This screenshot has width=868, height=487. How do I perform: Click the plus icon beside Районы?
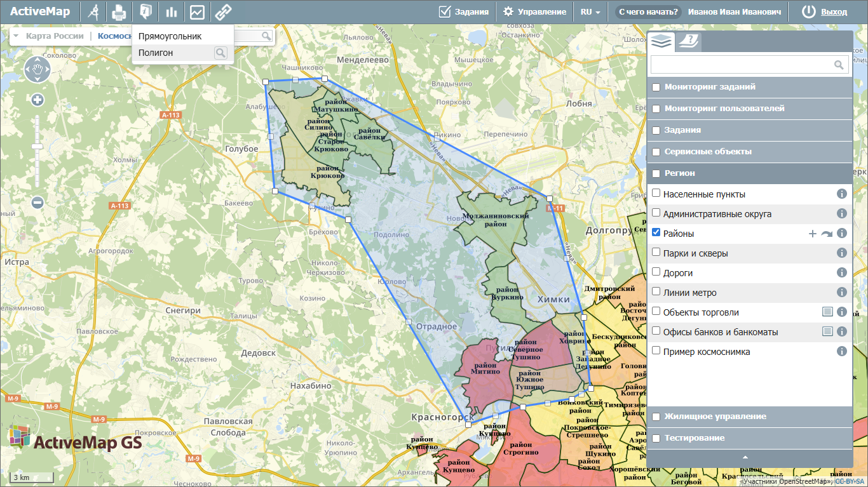point(812,234)
